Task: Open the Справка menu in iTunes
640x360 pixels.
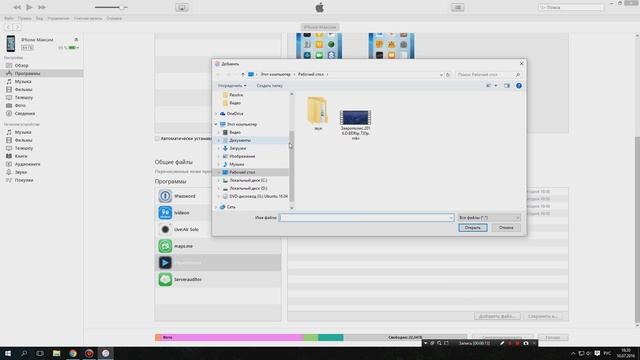Action: tap(114, 18)
